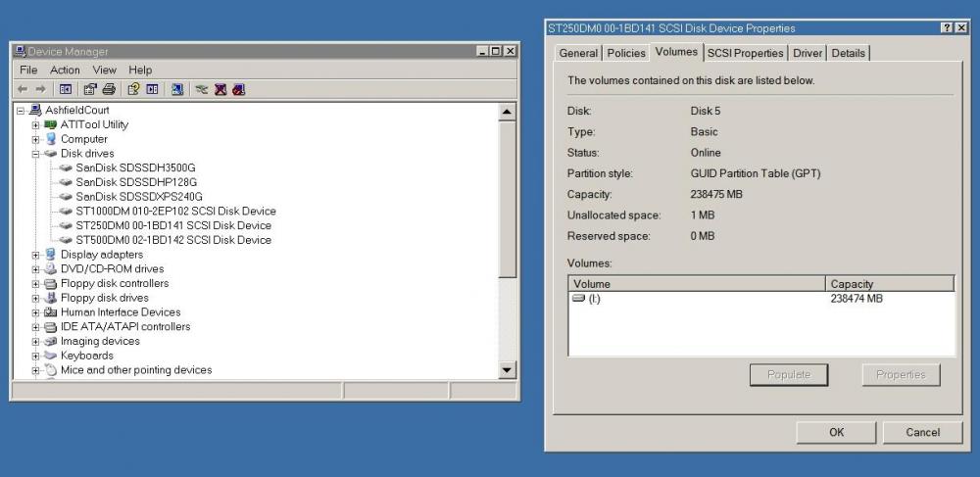Select the ST500DM0 02-1BD142 SCSI Disk Device

click(172, 240)
